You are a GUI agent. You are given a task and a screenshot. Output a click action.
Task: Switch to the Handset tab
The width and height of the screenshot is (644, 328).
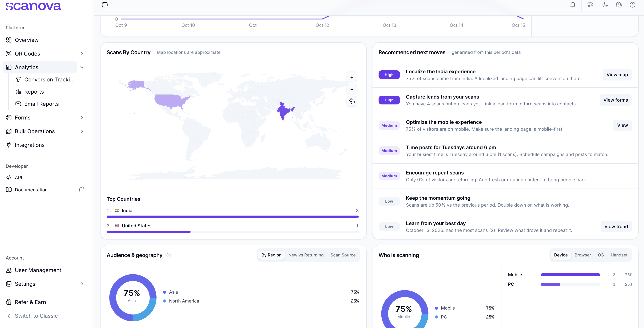tap(619, 255)
